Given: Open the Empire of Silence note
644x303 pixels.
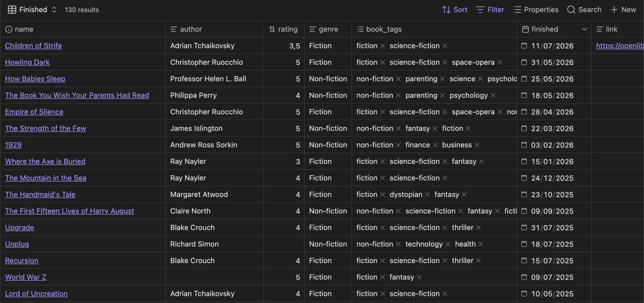Looking at the screenshot, I should (x=34, y=112).
